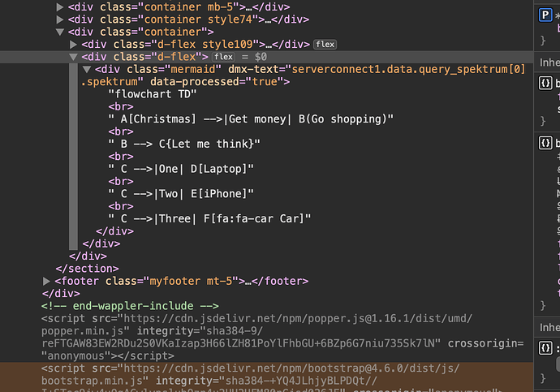Expand the myfooter mt-5 footer node

coord(46,282)
